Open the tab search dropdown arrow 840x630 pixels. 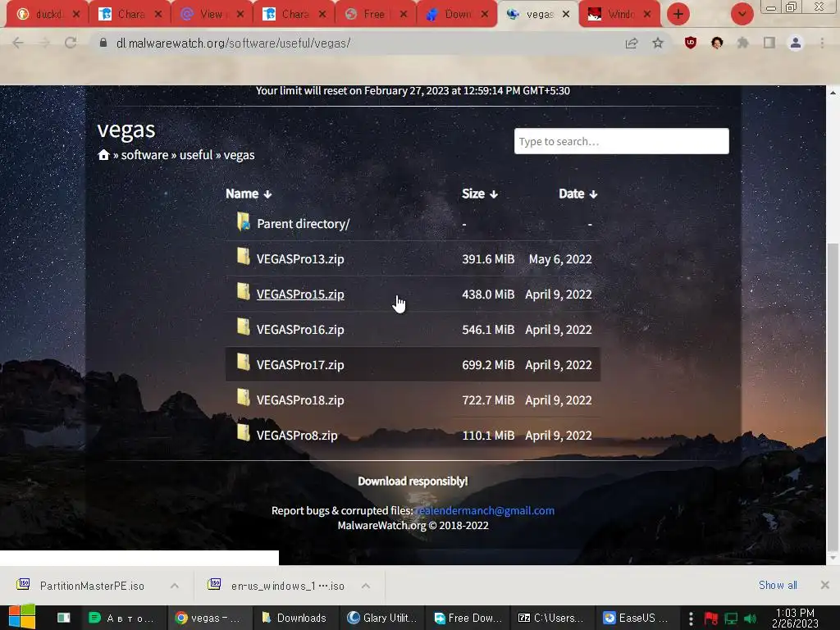pos(742,14)
